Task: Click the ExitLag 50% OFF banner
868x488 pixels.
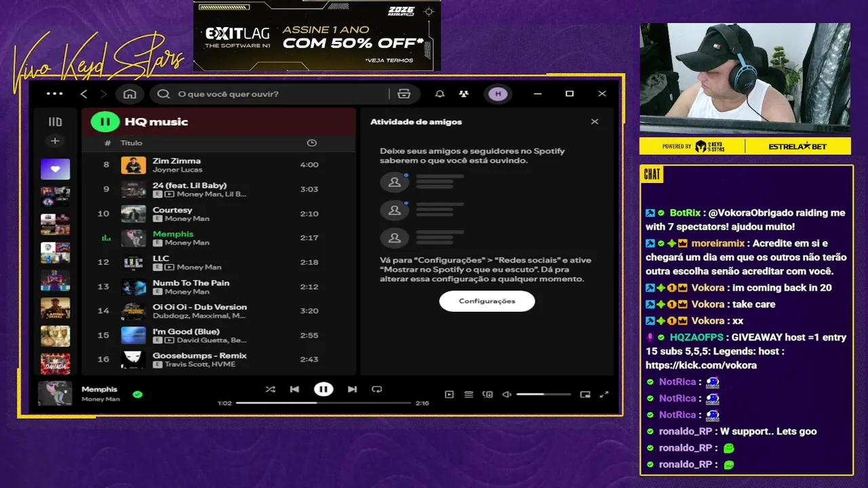Action: pyautogui.click(x=317, y=36)
